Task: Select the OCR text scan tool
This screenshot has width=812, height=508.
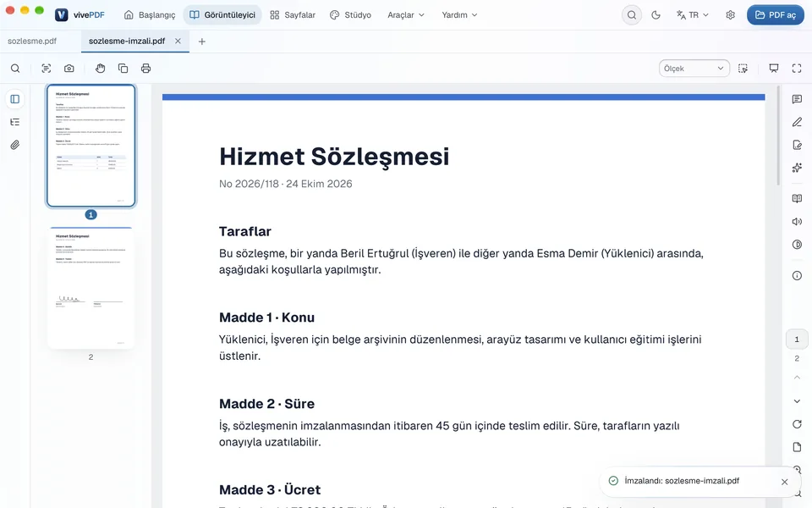Action: pos(46,69)
